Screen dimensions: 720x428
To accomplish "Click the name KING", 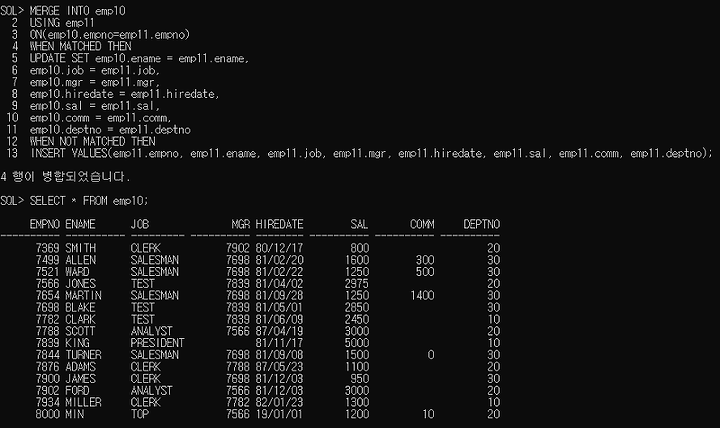I will tap(78, 343).
